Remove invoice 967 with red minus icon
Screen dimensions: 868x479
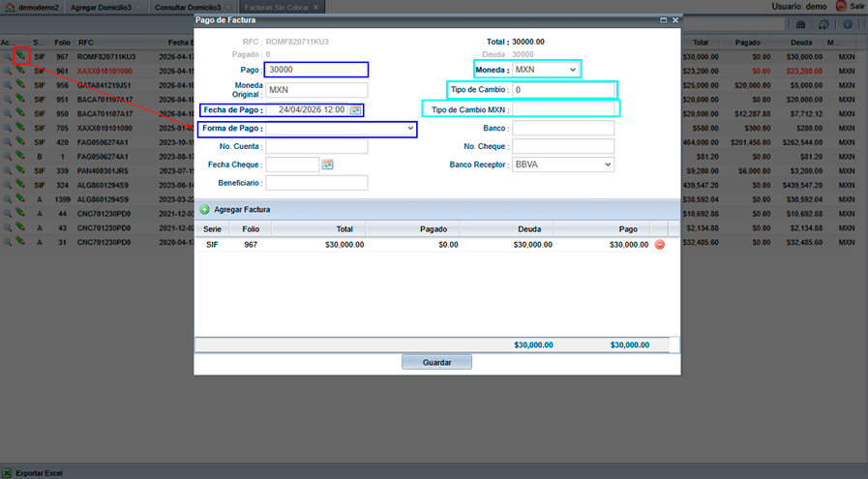tap(660, 245)
